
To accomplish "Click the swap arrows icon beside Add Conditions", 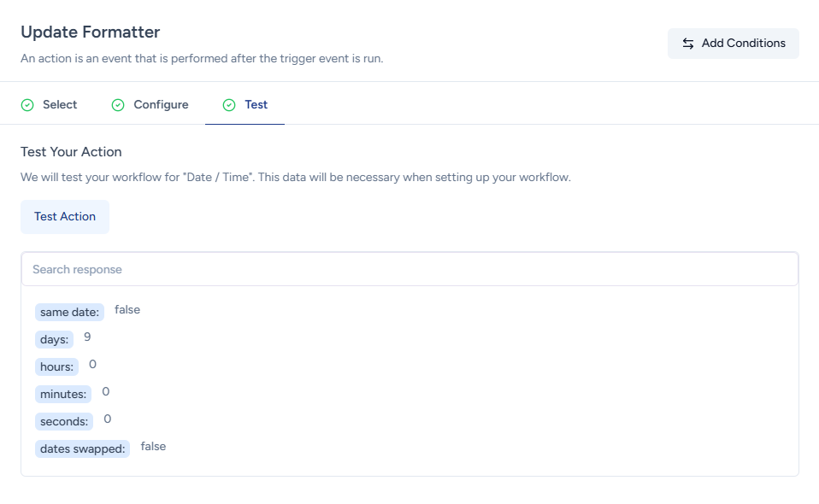I will pos(687,44).
